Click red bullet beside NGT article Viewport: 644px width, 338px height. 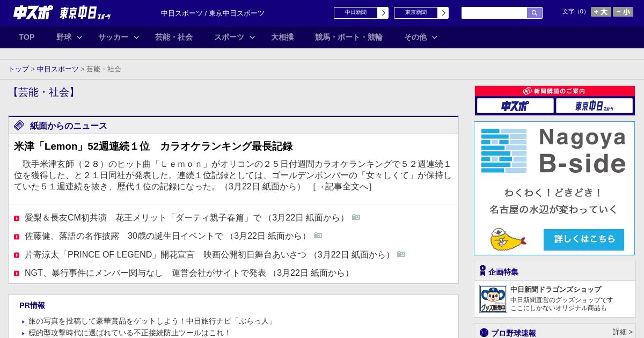click(x=17, y=274)
